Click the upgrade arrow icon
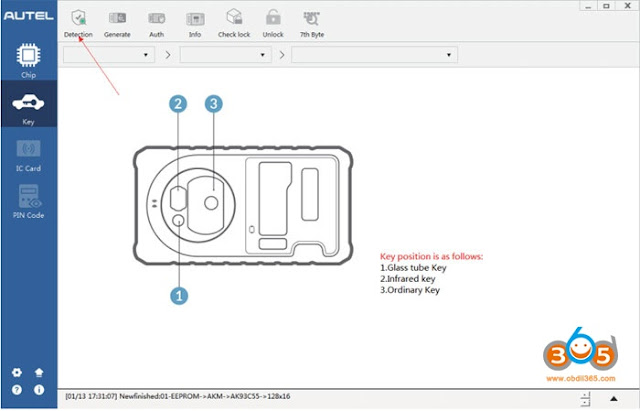 coord(39,372)
